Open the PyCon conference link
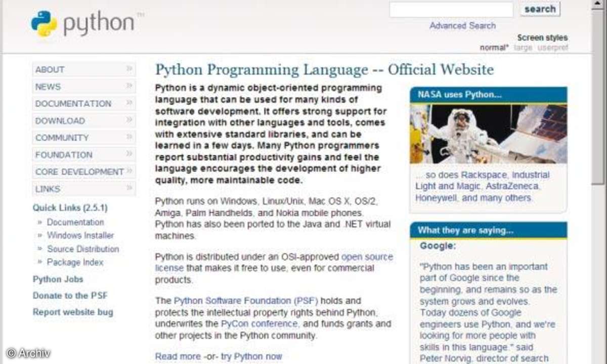 pos(259,324)
